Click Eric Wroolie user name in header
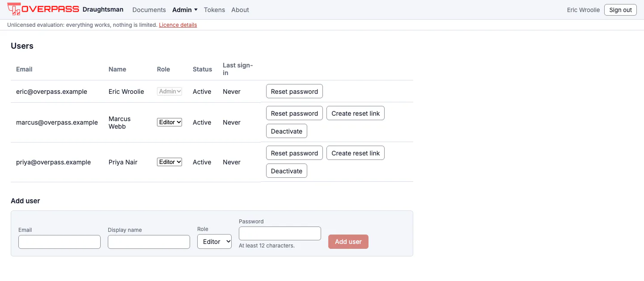Image resolution: width=644 pixels, height=281 pixels. pos(583,10)
